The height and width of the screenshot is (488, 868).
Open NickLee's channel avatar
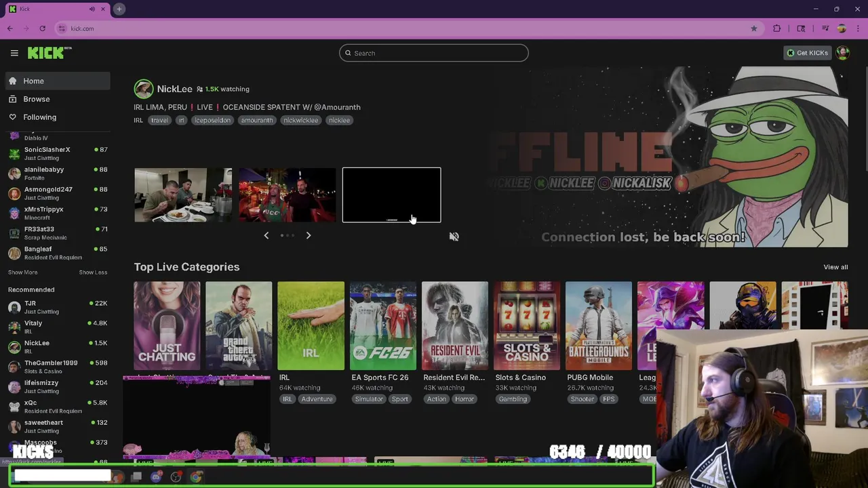[143, 89]
